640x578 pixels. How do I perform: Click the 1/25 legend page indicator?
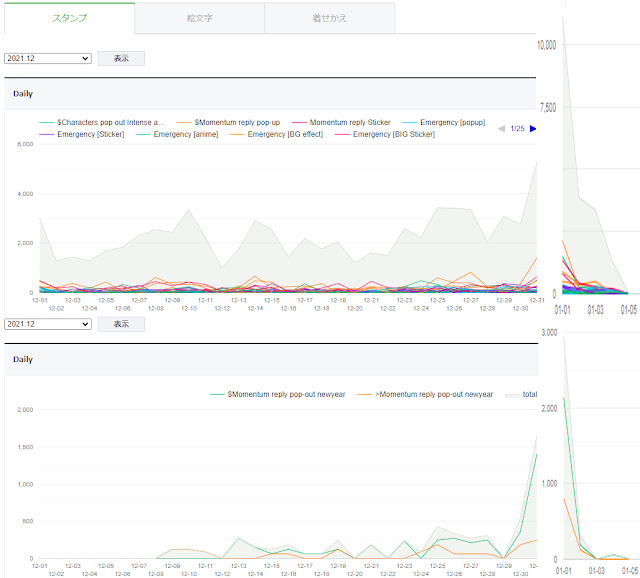[x=517, y=129]
